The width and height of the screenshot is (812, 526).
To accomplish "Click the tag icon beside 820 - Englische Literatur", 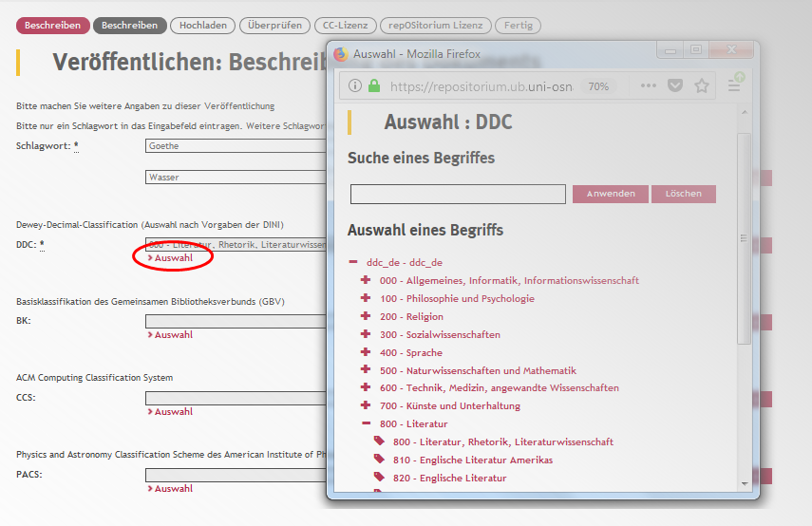I will click(379, 478).
